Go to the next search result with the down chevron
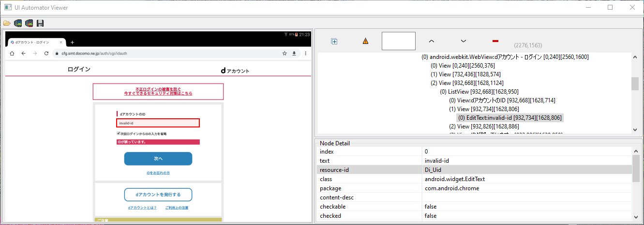Image resolution: width=644 pixels, height=225 pixels. tap(463, 42)
